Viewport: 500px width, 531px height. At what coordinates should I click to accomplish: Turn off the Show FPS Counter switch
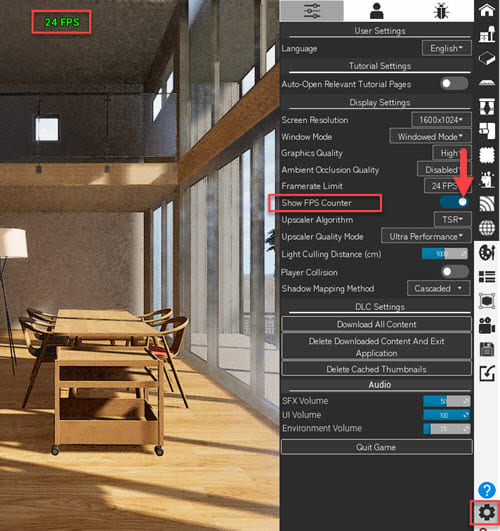[x=454, y=202]
